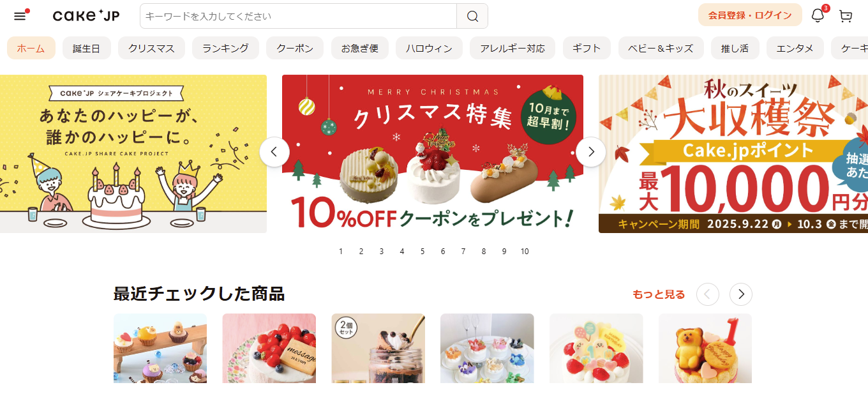The image size is (868, 408).
Task: Select the クリスマス category tab
Action: 151,48
